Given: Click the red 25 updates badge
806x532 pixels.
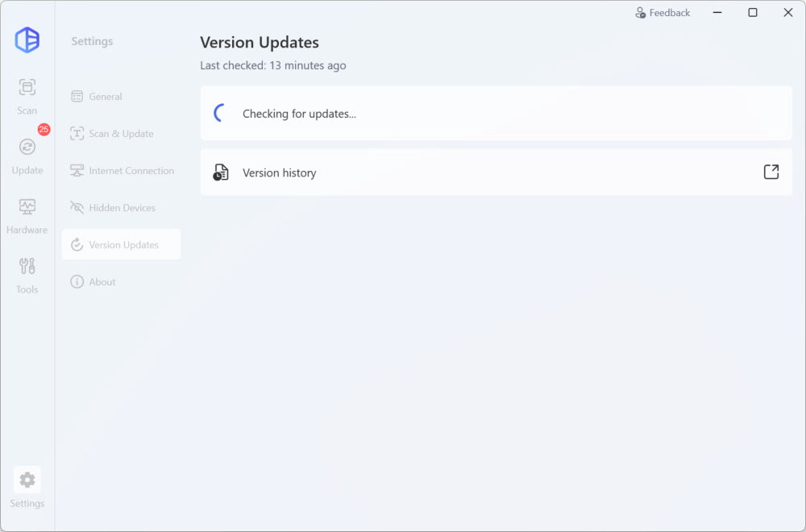Looking at the screenshot, I should (44, 129).
